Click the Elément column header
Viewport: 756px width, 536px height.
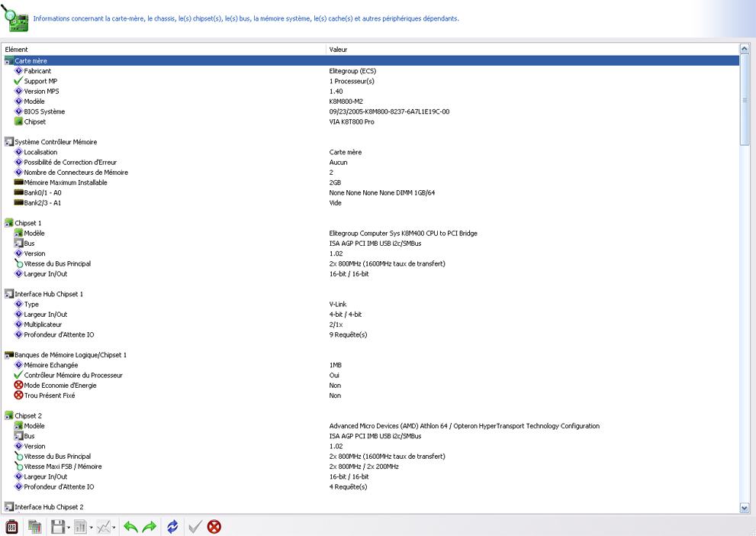pos(162,50)
